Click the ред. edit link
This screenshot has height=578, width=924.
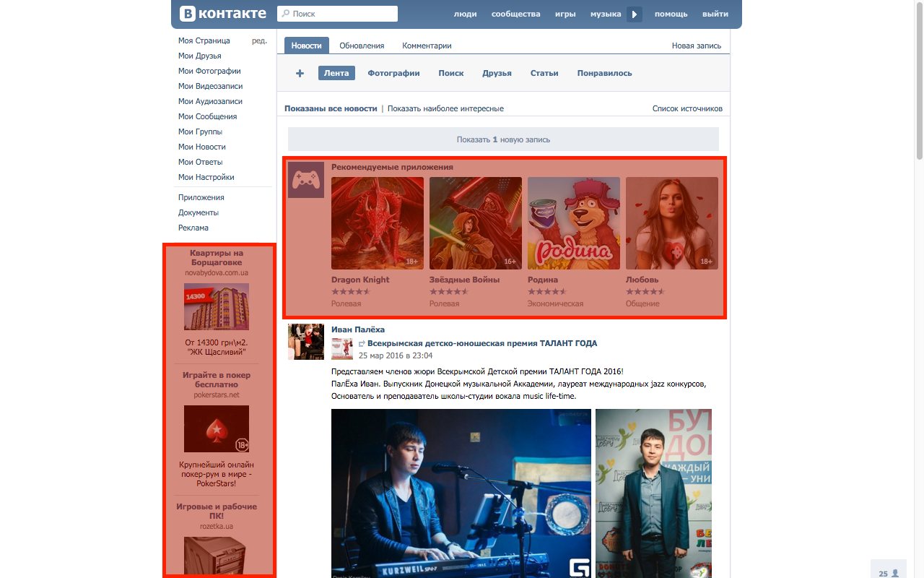point(259,40)
